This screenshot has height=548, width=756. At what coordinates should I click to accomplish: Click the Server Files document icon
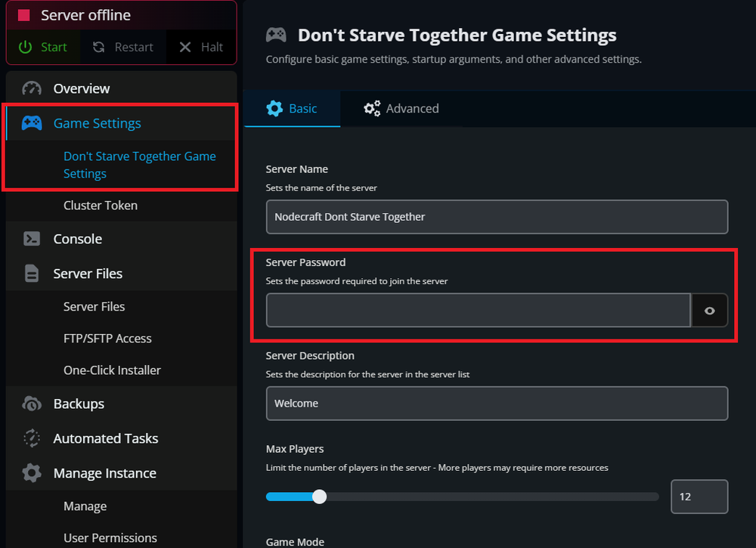pos(30,274)
